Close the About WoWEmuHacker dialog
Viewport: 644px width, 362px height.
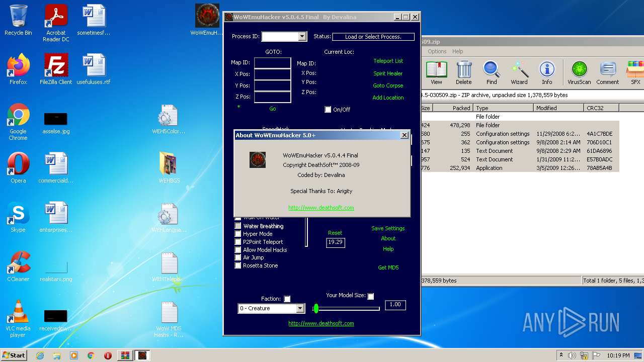coord(404,135)
